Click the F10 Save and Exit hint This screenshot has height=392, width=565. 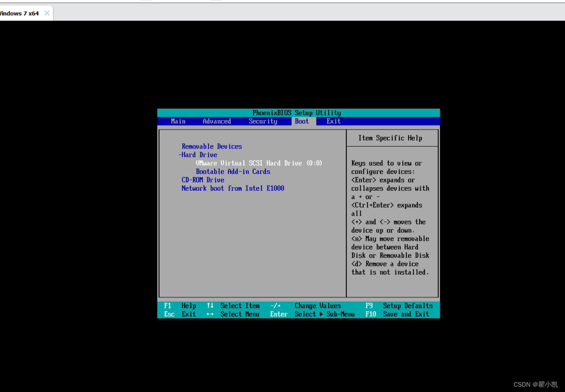396,314
